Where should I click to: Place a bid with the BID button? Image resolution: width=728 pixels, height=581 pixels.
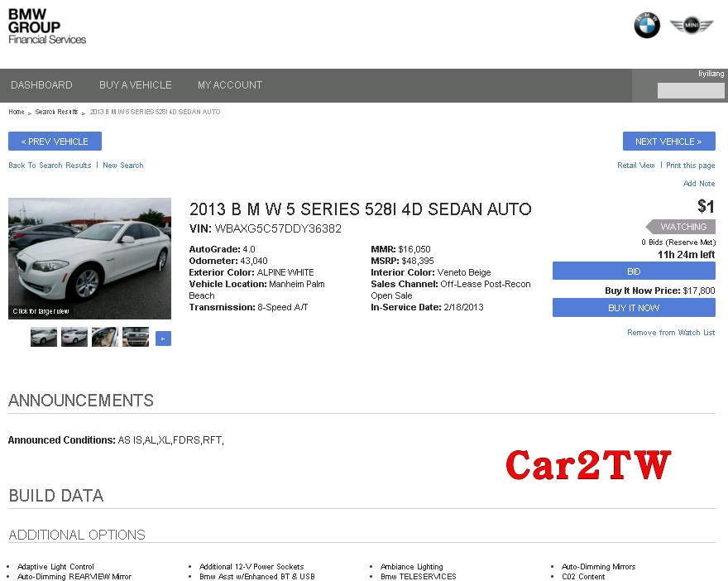point(634,271)
